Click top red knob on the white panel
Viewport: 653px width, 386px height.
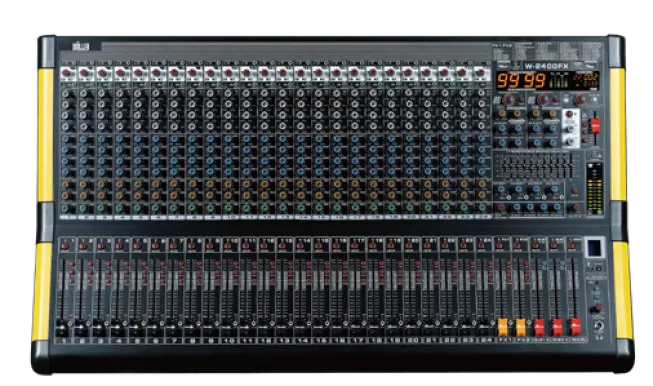(569, 114)
